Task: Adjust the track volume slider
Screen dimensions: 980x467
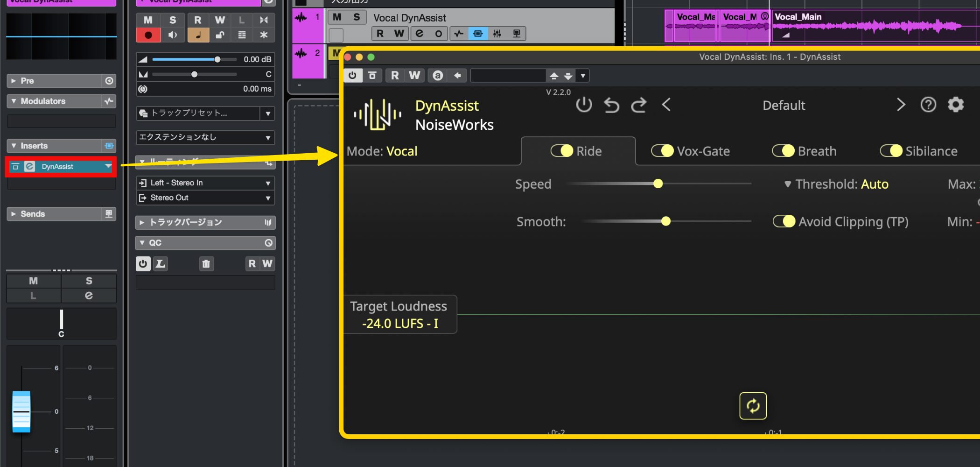Action: (194, 59)
